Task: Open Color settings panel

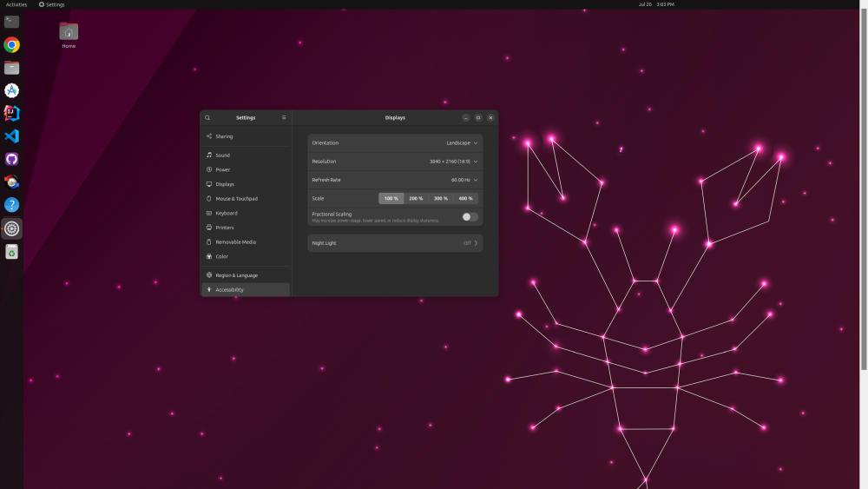Action: tap(246, 256)
